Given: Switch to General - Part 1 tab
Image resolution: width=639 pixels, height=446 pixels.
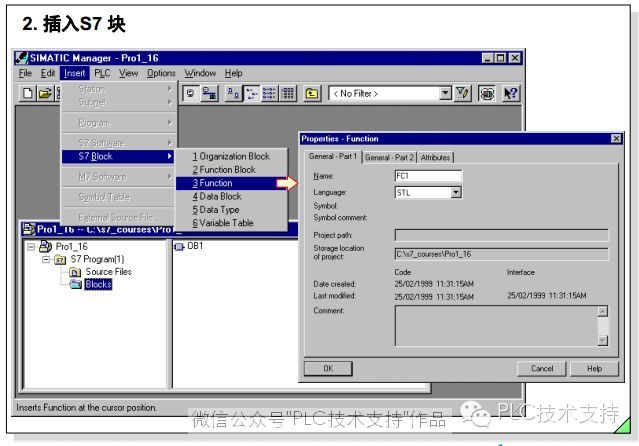Looking at the screenshot, I should [x=333, y=157].
